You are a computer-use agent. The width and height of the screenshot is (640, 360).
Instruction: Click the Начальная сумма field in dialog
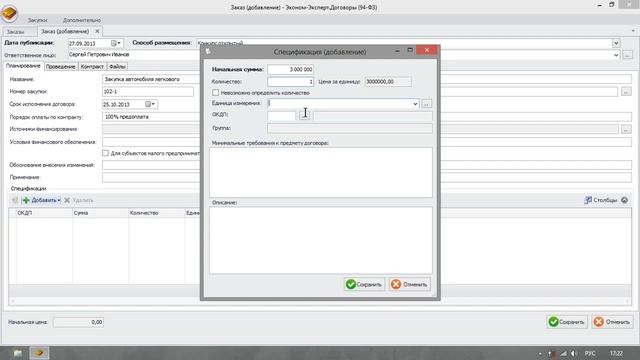[x=291, y=69]
